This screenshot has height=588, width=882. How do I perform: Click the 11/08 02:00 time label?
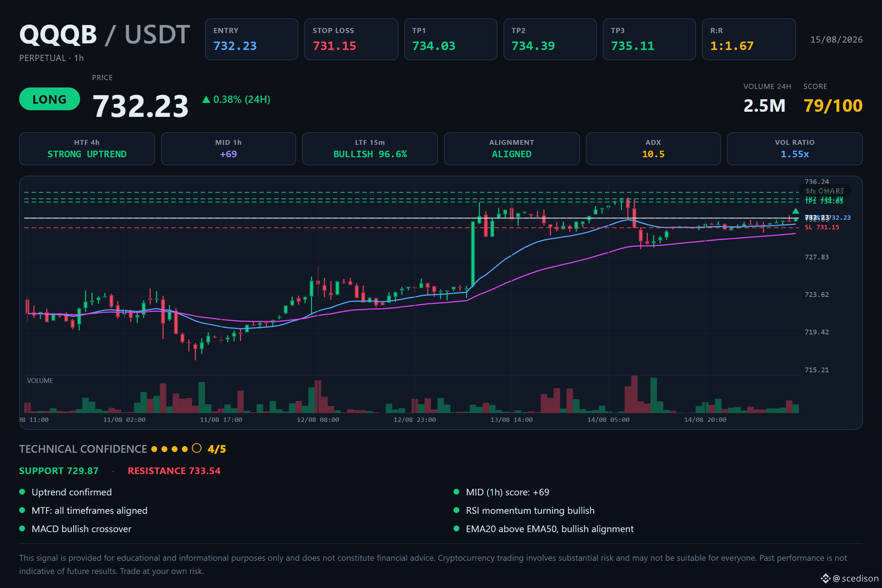click(124, 420)
